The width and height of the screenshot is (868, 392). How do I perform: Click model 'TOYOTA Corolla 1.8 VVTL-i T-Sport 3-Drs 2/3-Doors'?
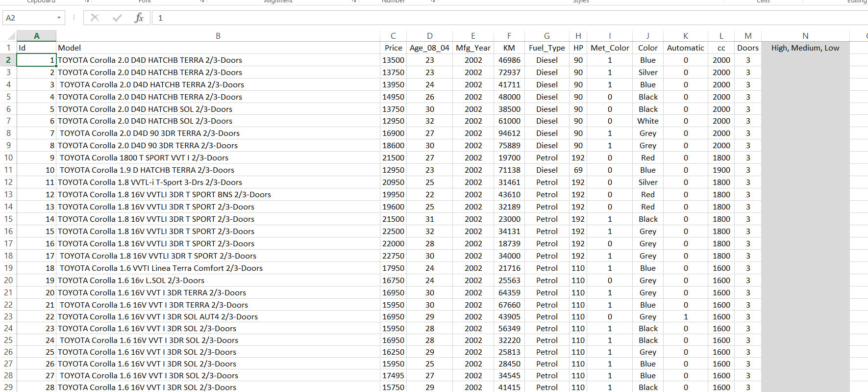[218, 182]
